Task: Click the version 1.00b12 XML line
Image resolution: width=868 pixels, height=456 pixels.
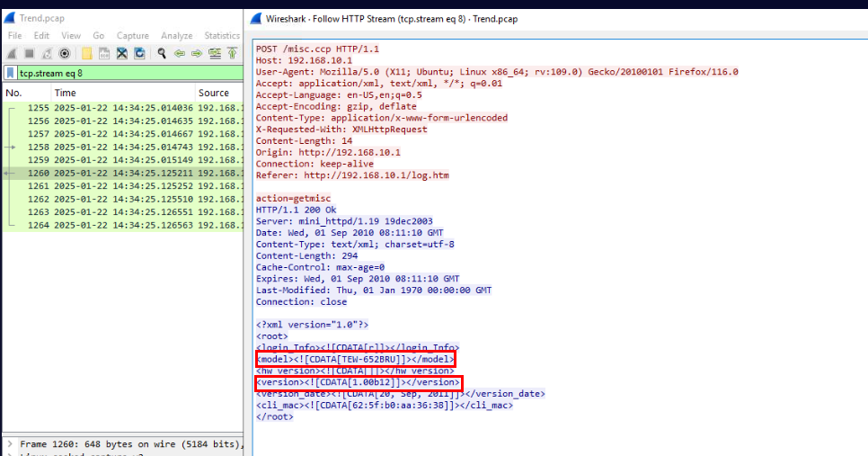Action: tap(358, 382)
